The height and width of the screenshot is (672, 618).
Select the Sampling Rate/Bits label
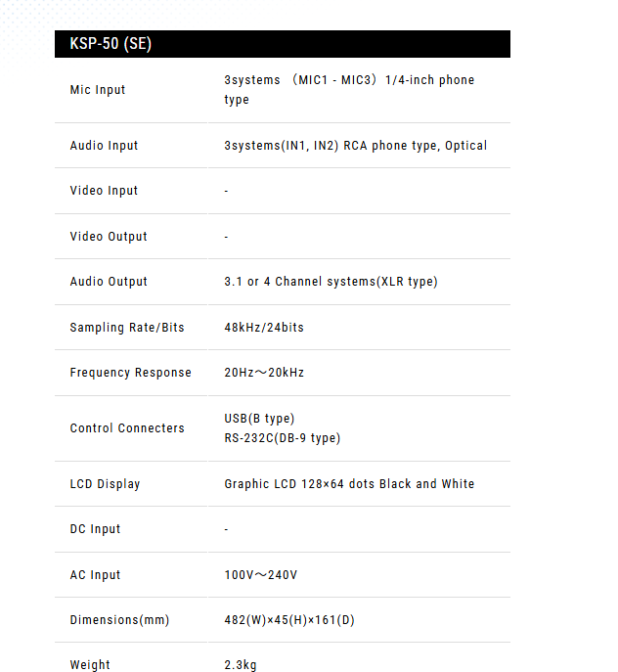point(127,328)
